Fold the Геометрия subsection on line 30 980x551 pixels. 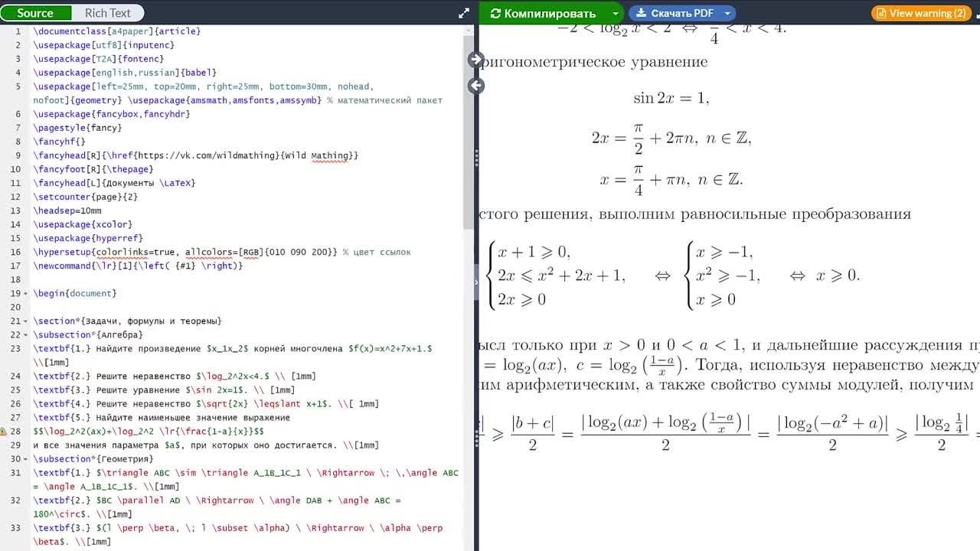click(27, 459)
